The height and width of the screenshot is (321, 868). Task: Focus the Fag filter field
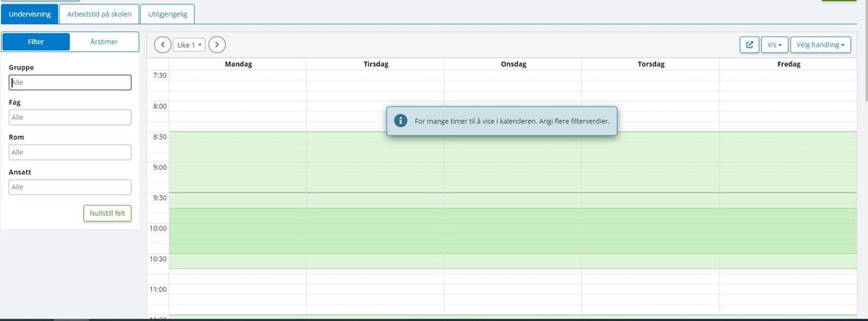click(x=70, y=117)
